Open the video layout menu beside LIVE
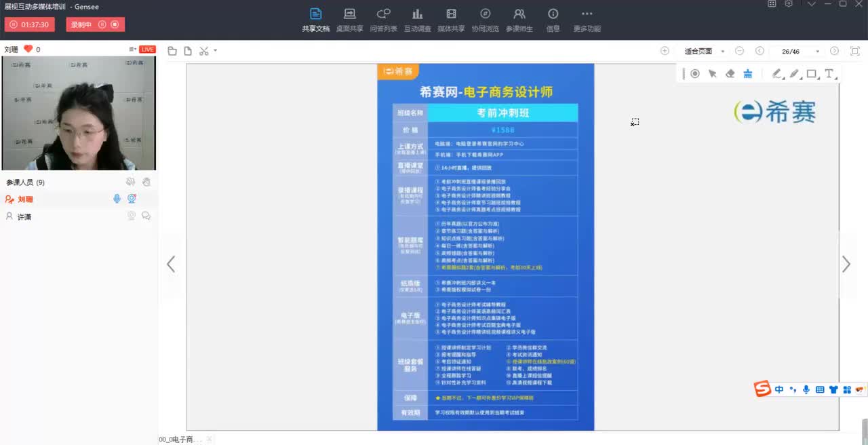Viewport: 868px width, 445px height. point(132,50)
